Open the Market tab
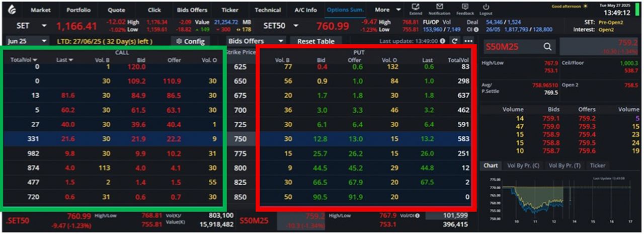This screenshot has width=644, height=235. [x=40, y=10]
